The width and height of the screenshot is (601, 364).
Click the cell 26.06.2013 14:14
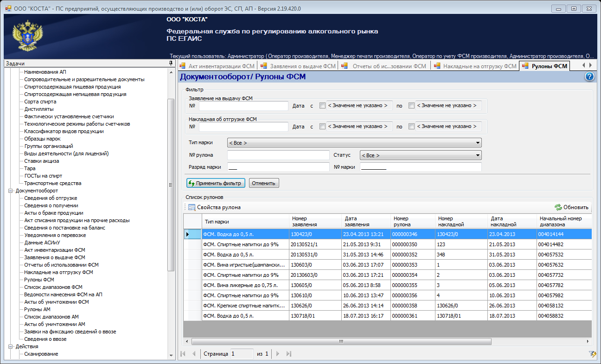[x=365, y=306]
